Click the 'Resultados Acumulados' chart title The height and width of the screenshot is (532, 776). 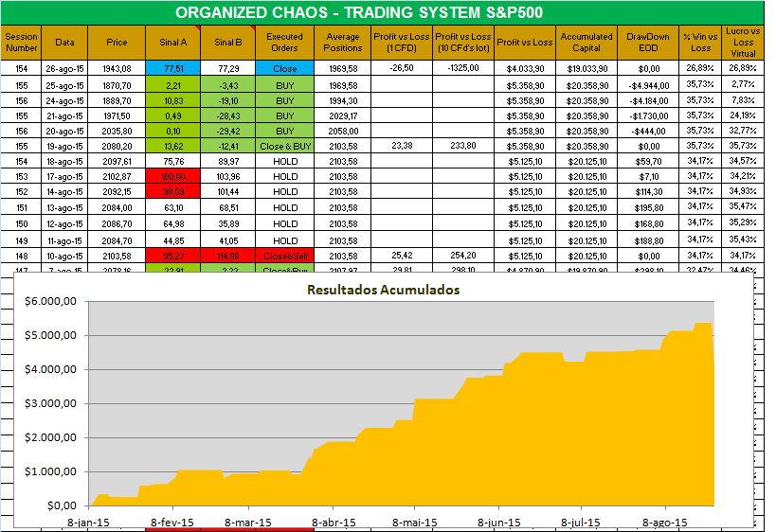point(383,290)
